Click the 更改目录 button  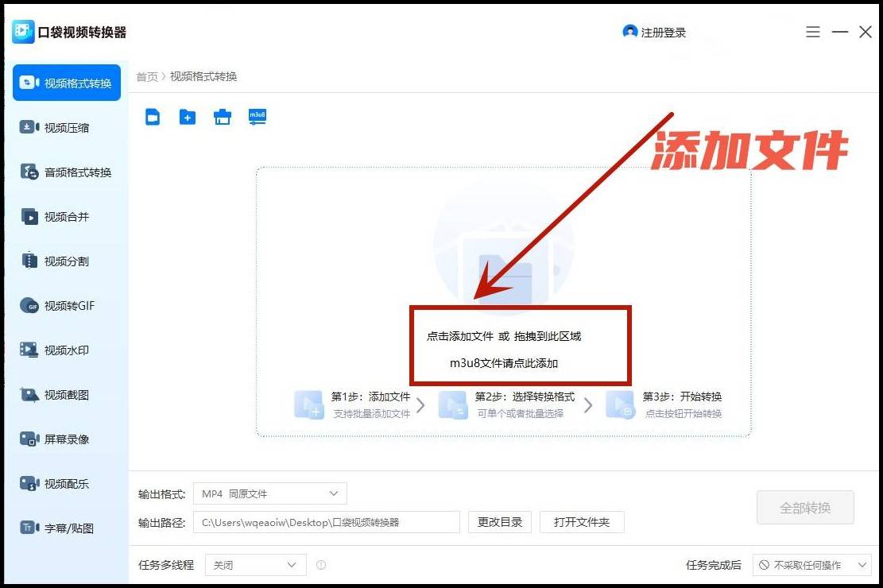click(499, 522)
